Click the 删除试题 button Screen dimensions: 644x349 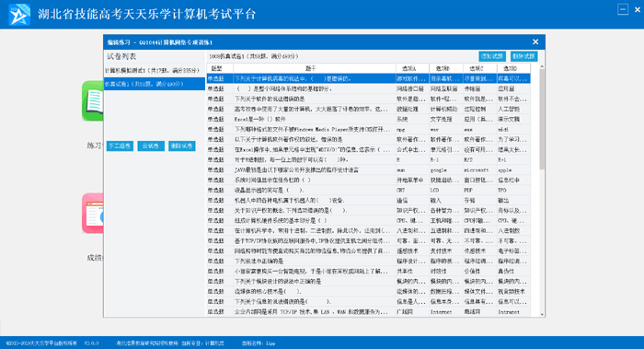(523, 56)
